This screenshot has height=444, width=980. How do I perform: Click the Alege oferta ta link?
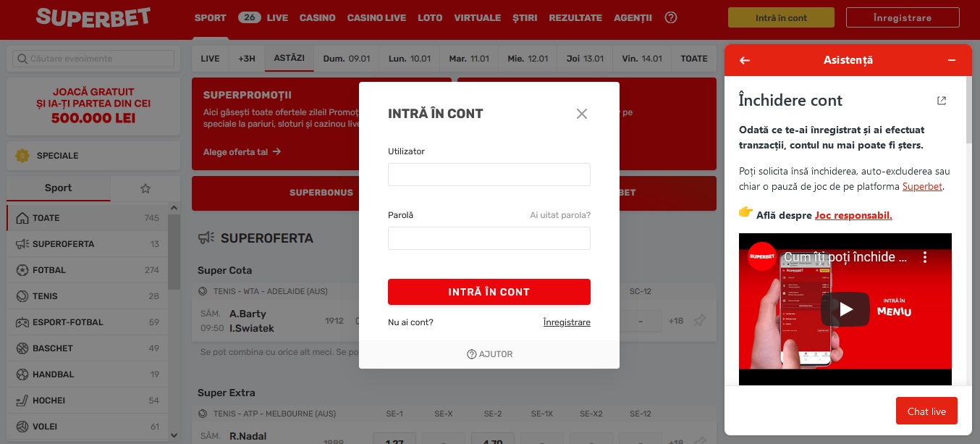pos(242,152)
